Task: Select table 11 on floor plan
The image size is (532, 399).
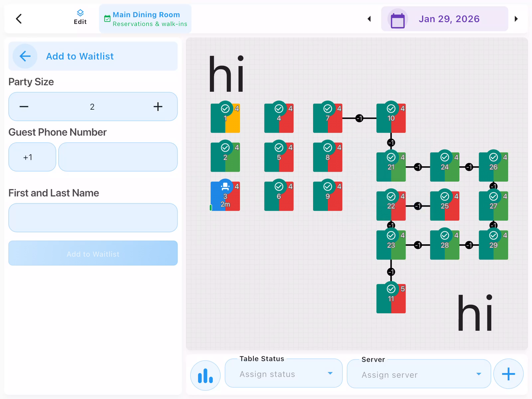Action: 391,299
